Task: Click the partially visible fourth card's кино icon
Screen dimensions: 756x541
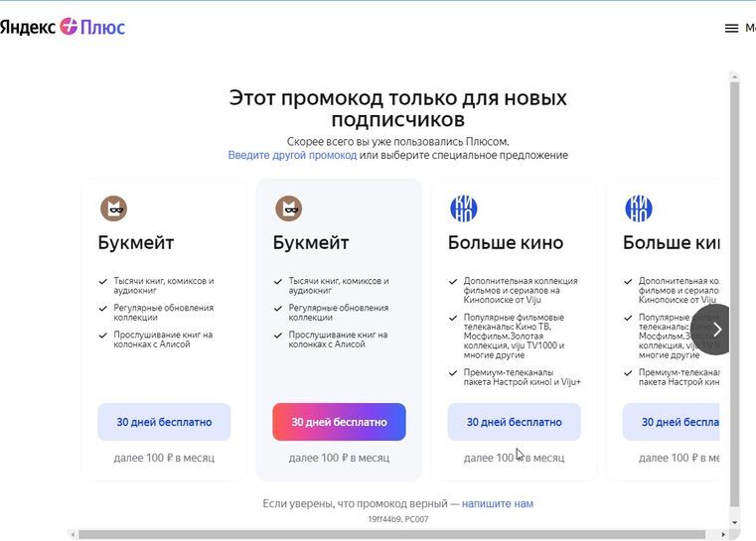Action: [639, 208]
